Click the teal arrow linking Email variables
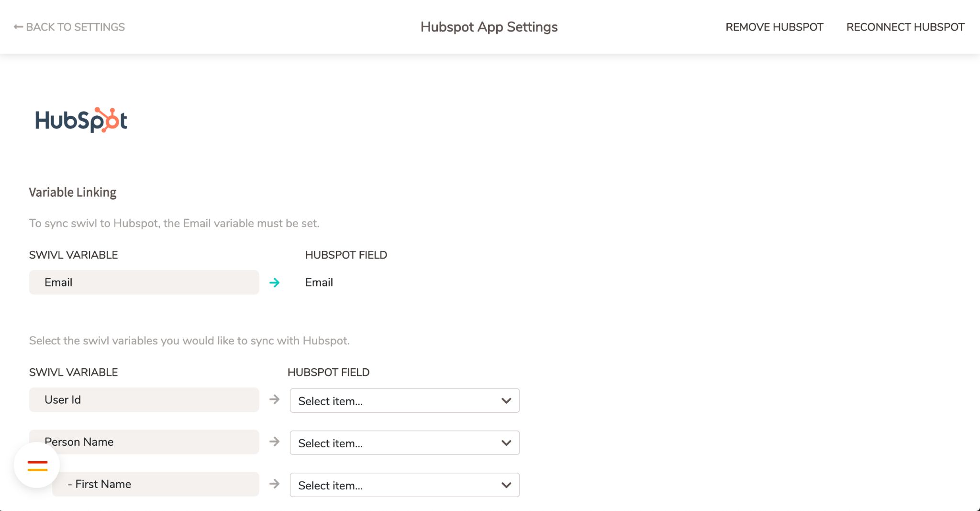This screenshot has height=511, width=980. (x=275, y=283)
